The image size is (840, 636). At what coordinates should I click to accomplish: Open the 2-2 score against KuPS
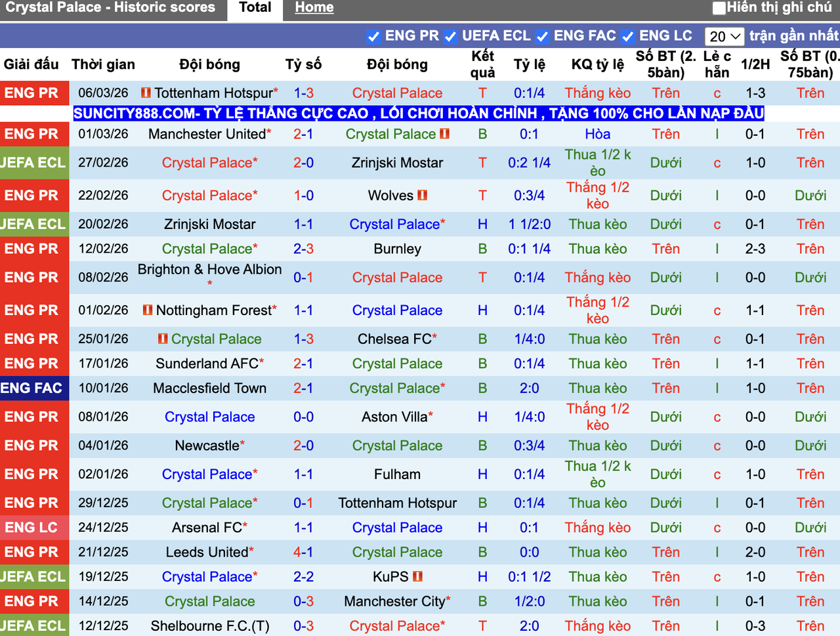point(303,577)
